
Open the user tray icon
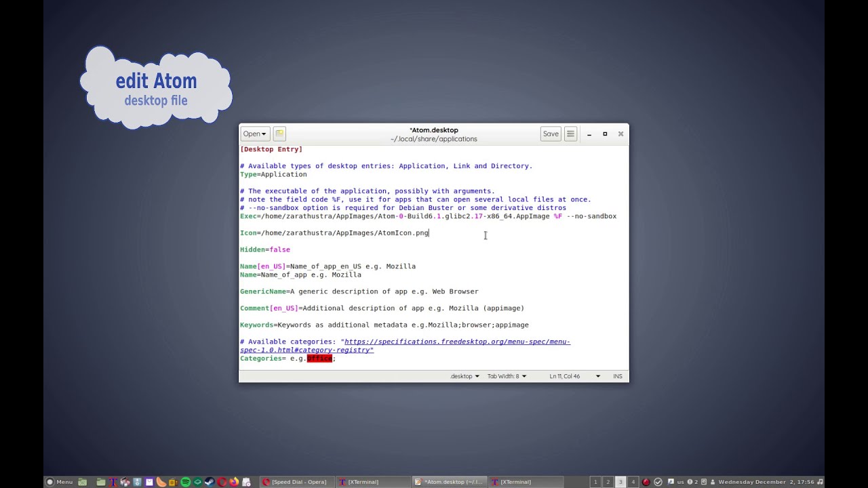tap(713, 482)
